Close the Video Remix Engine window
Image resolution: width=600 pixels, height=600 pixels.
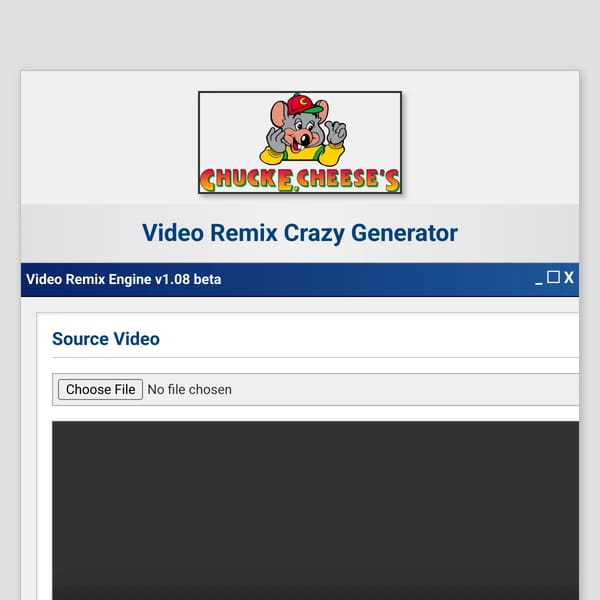point(569,277)
